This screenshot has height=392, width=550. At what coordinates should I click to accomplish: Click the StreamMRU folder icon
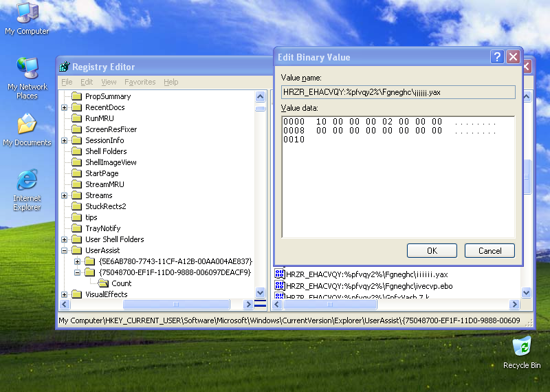click(76, 184)
